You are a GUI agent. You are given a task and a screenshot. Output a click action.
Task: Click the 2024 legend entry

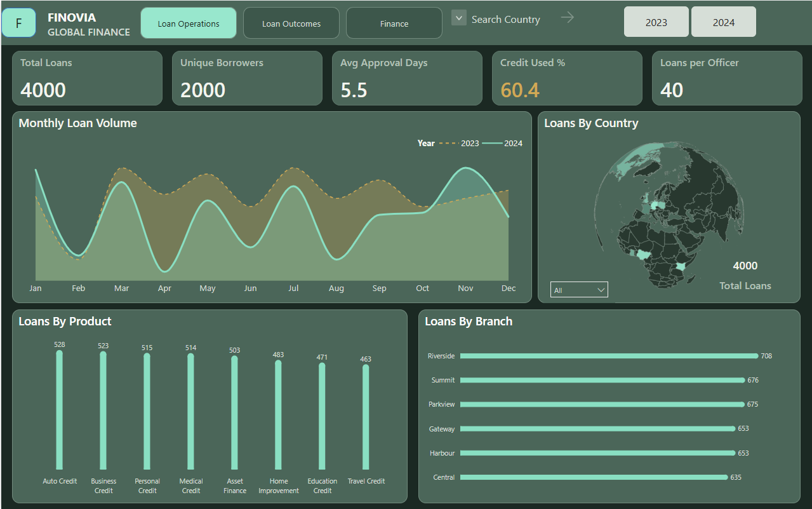click(502, 143)
